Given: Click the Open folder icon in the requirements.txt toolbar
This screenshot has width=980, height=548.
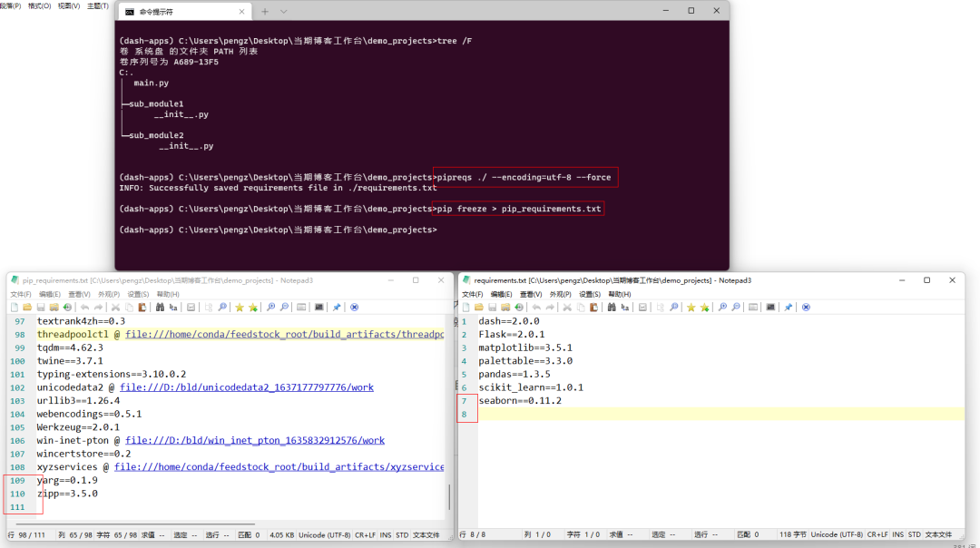Looking at the screenshot, I should coord(479,307).
